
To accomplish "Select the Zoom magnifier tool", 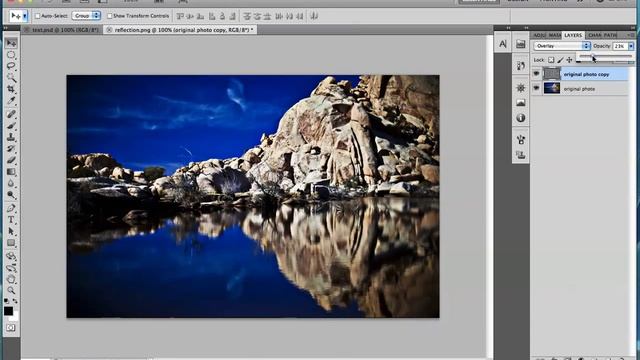I will pyautogui.click(x=11, y=291).
